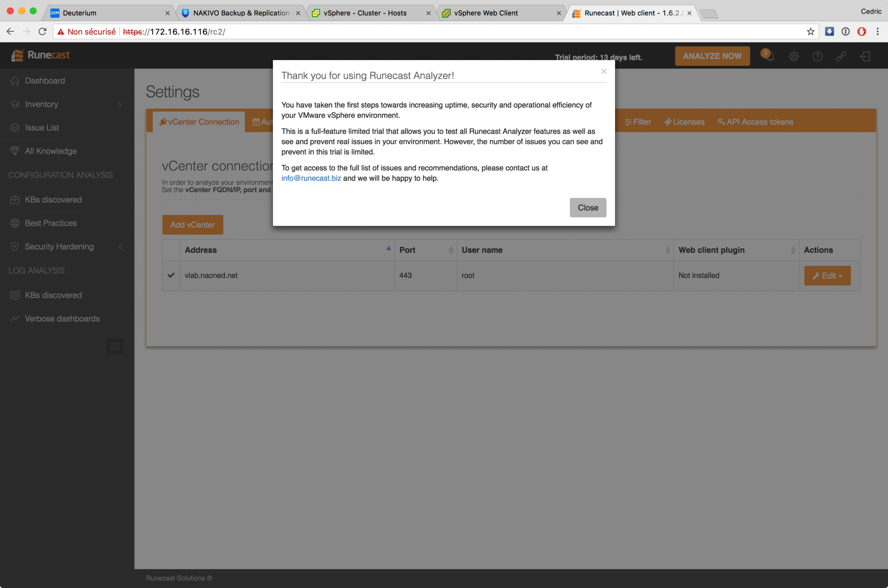Click the logout icon in header
This screenshot has width=888, height=588.
tap(865, 57)
